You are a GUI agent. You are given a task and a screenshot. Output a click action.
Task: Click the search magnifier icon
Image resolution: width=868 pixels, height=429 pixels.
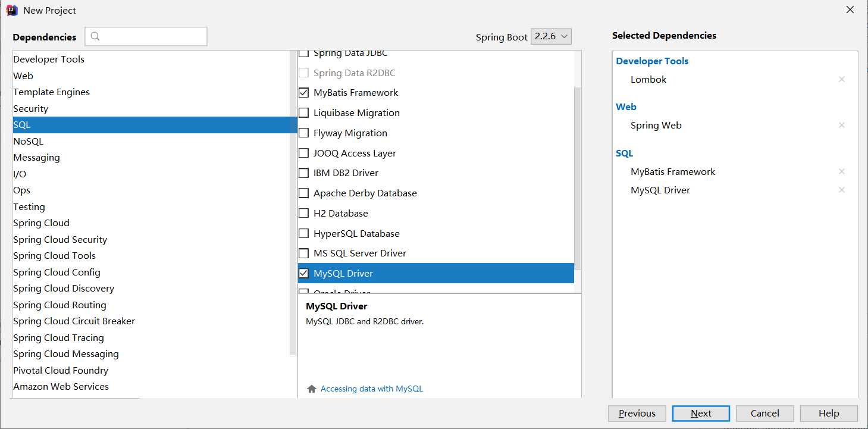tap(95, 36)
